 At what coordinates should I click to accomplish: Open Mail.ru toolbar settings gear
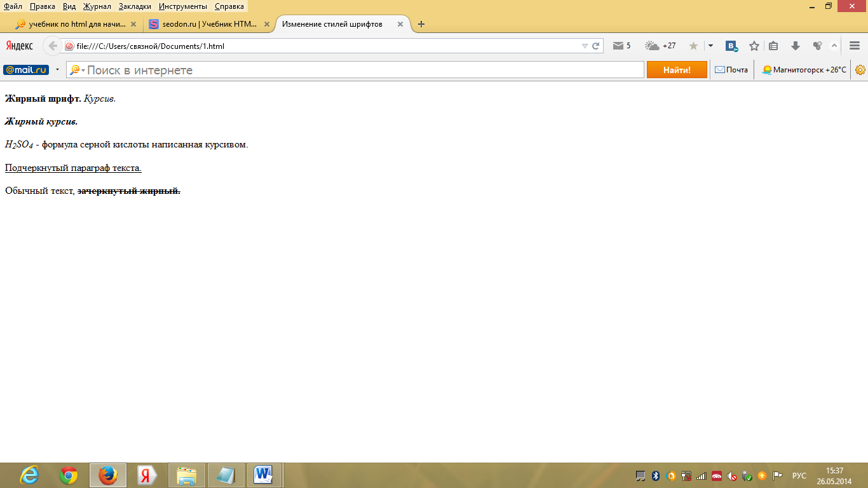[860, 70]
